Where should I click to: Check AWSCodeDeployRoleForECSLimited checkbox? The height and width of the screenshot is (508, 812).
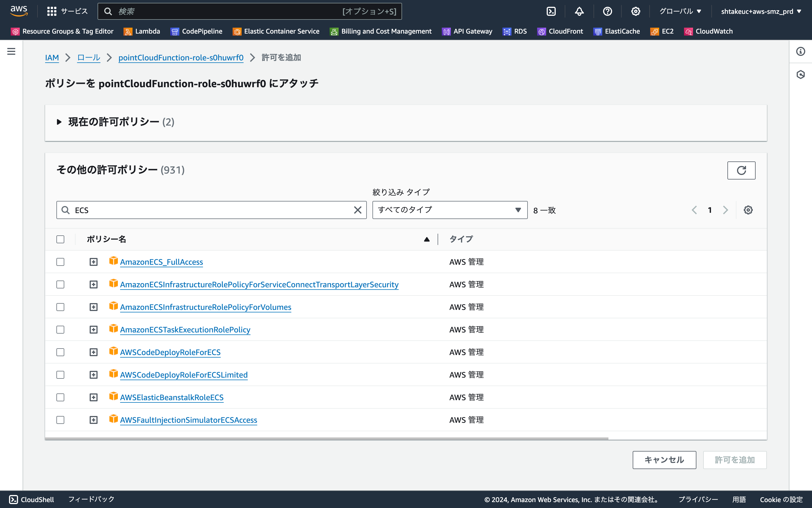60,375
